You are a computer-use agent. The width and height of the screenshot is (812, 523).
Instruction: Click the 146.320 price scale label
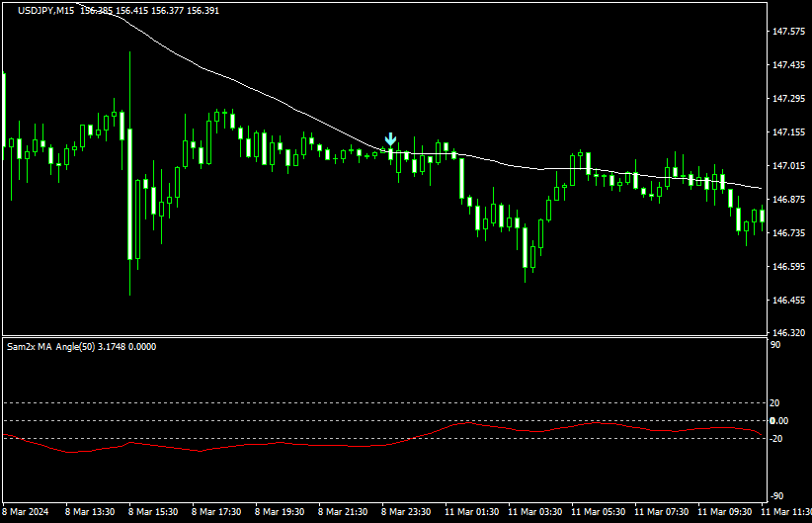(787, 334)
